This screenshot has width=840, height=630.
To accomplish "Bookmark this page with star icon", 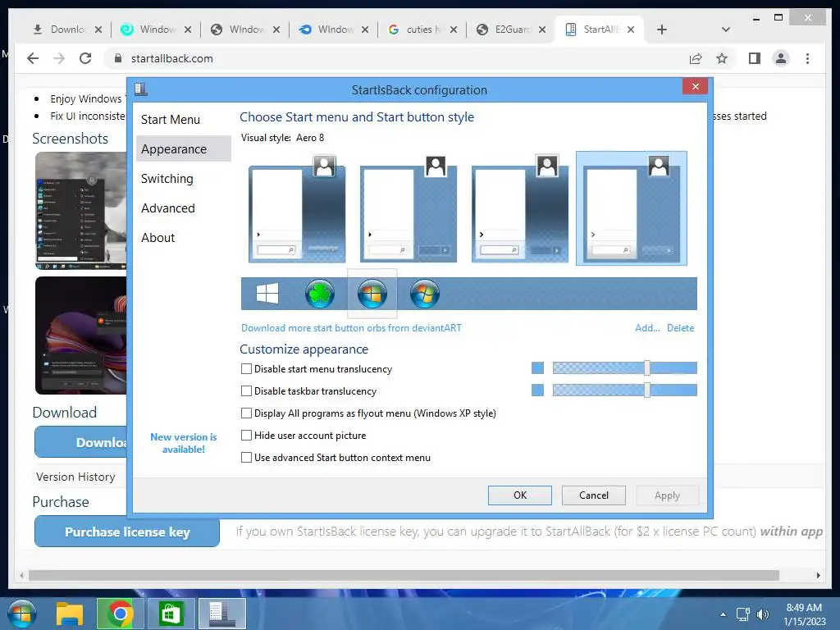I will click(x=722, y=58).
